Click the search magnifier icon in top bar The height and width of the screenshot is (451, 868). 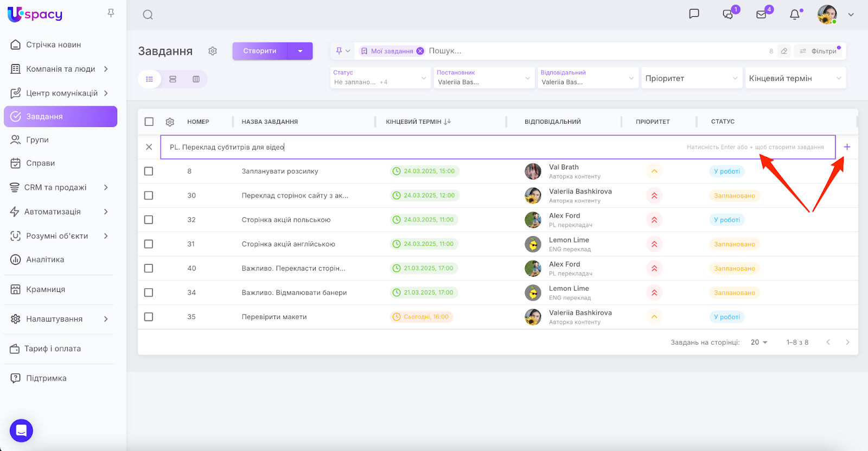pyautogui.click(x=148, y=15)
